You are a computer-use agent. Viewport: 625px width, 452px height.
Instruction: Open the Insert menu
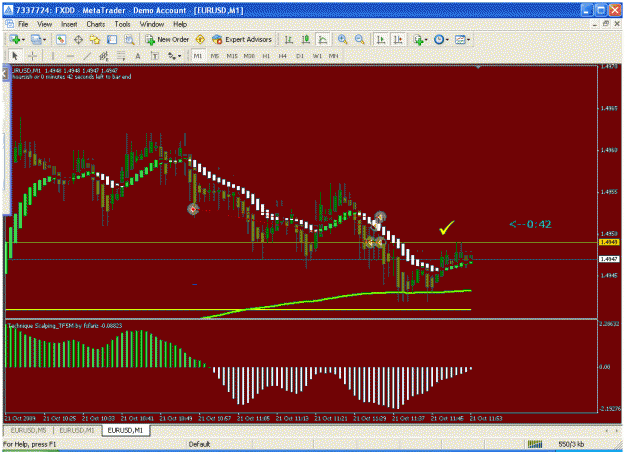(x=69, y=24)
